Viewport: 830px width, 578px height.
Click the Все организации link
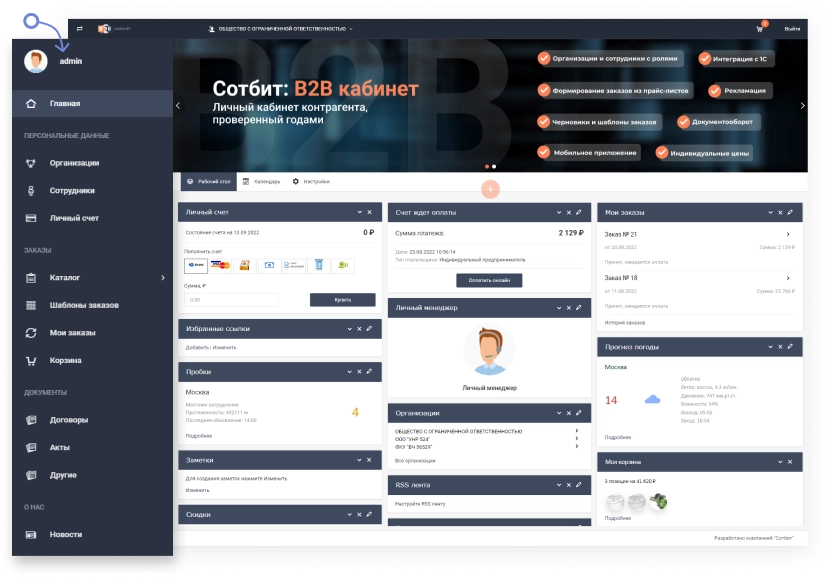click(x=415, y=461)
